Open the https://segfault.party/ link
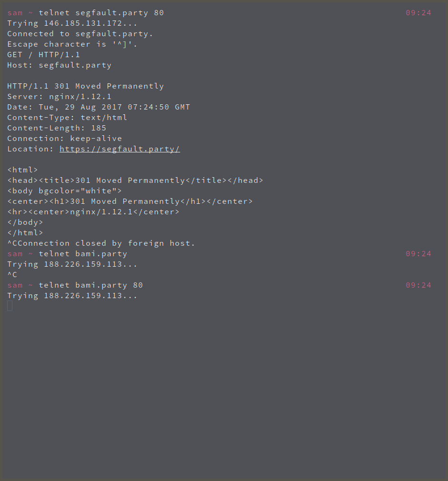The image size is (448, 481). pyautogui.click(x=120, y=149)
